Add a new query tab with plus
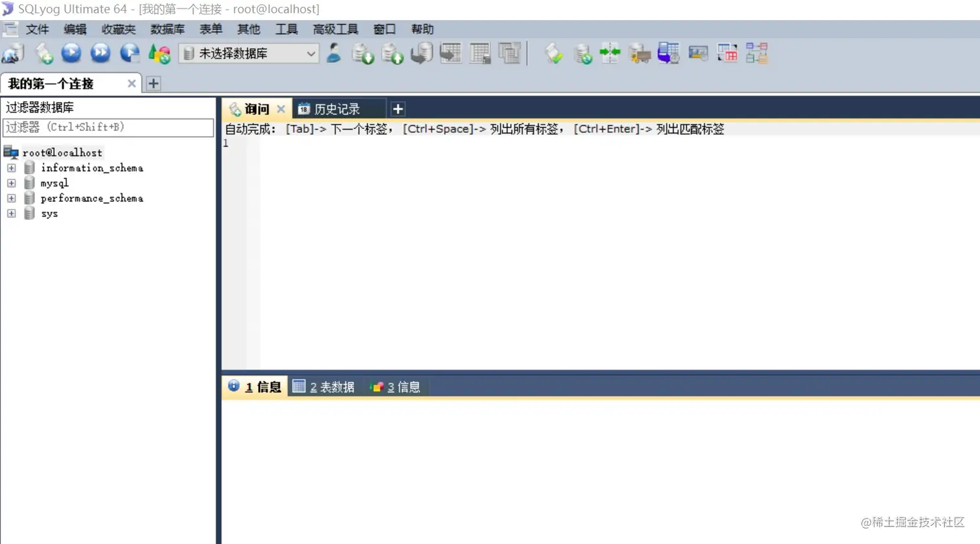This screenshot has width=980, height=544. point(398,109)
